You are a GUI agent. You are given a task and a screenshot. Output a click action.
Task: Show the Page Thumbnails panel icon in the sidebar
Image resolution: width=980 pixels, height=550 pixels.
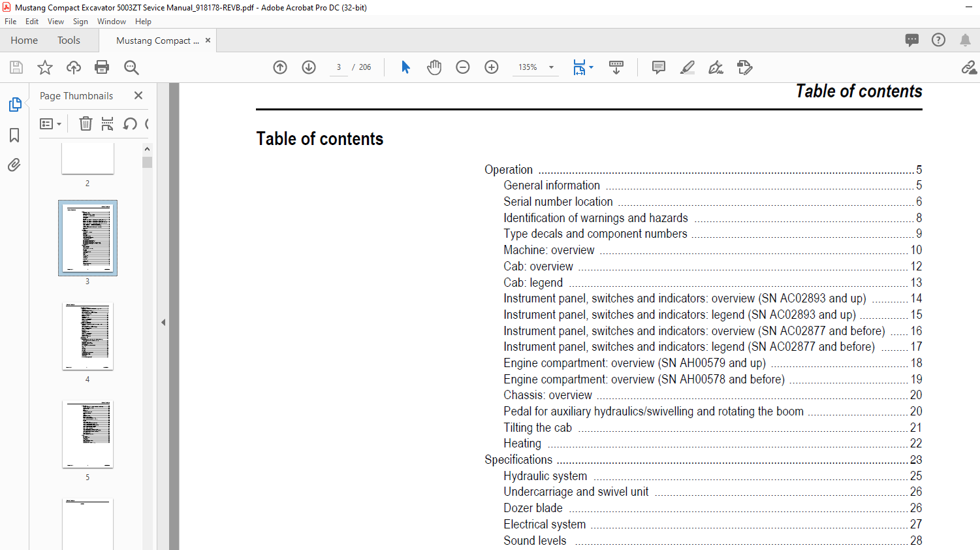14,105
